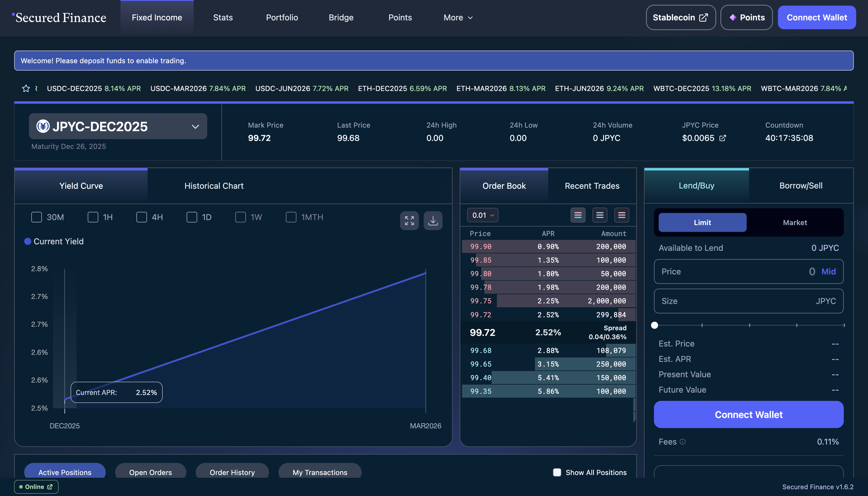Enable the 30M yield curve checkbox

click(x=36, y=217)
